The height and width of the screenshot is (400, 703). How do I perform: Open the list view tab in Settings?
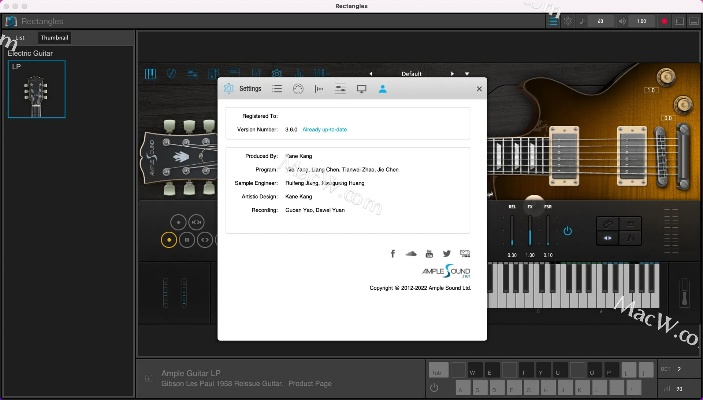point(277,88)
